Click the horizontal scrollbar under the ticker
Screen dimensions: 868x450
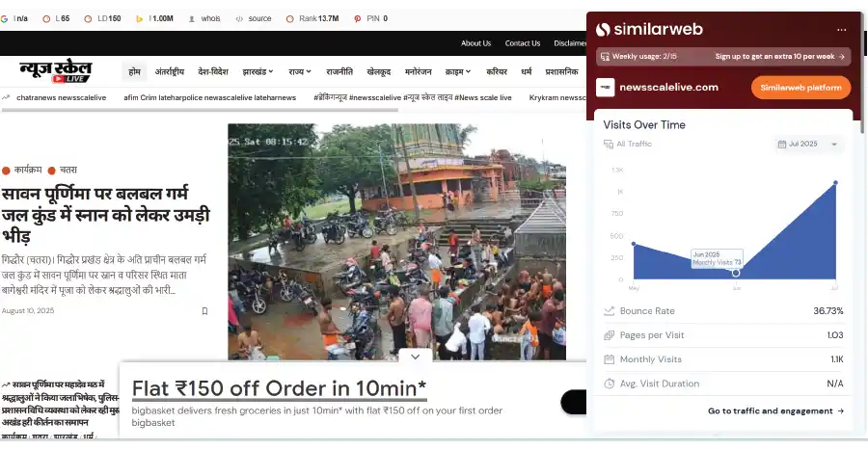pyautogui.click(x=200, y=110)
